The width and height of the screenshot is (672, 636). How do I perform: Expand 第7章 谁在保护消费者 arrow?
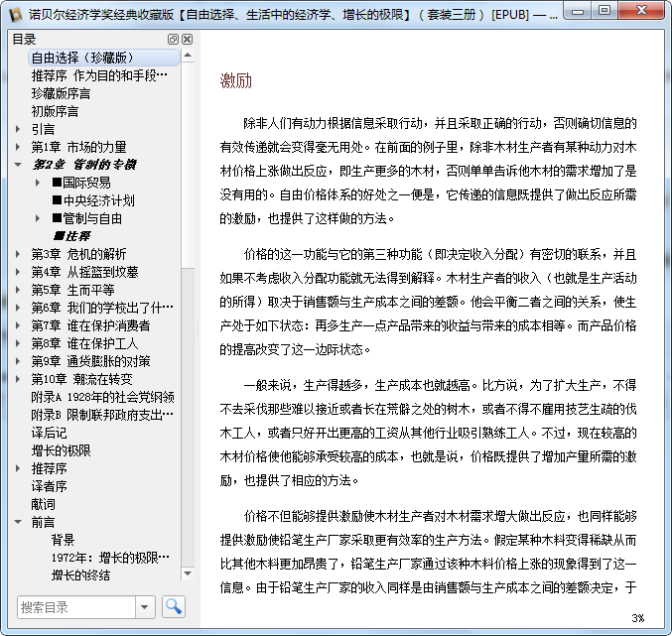pyautogui.click(x=18, y=325)
